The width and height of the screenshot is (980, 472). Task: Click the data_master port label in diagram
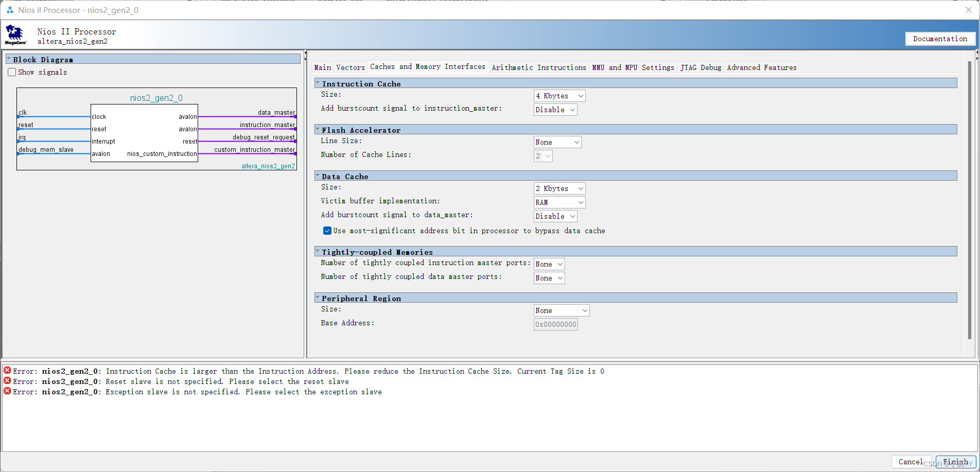click(x=276, y=112)
